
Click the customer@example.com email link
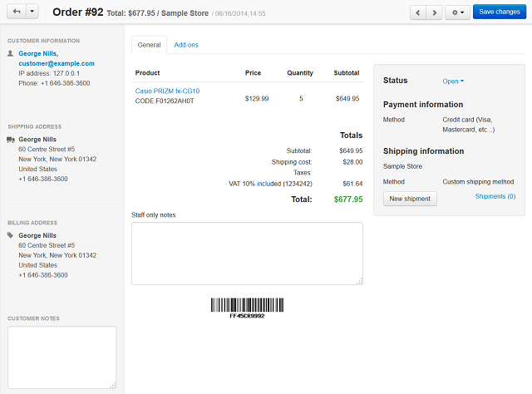point(57,63)
